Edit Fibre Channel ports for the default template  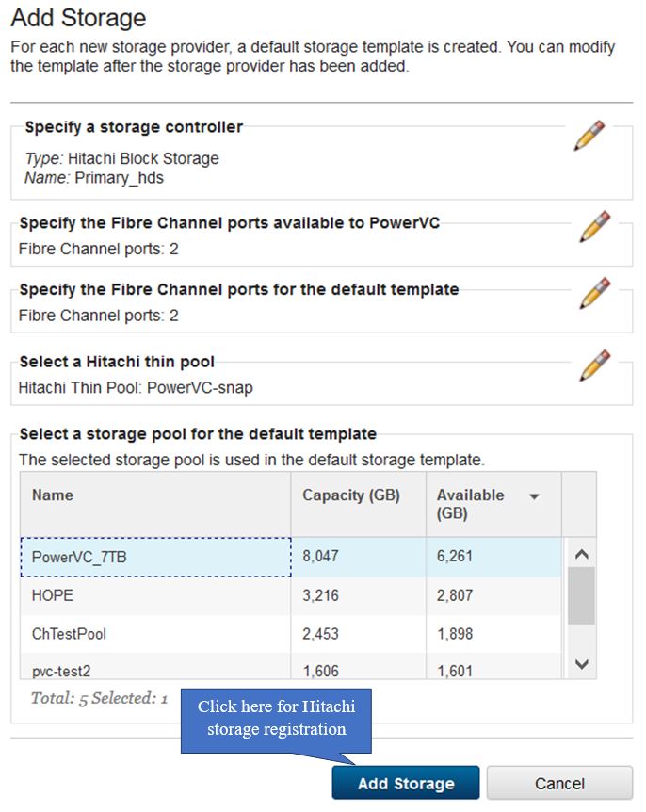595,293
